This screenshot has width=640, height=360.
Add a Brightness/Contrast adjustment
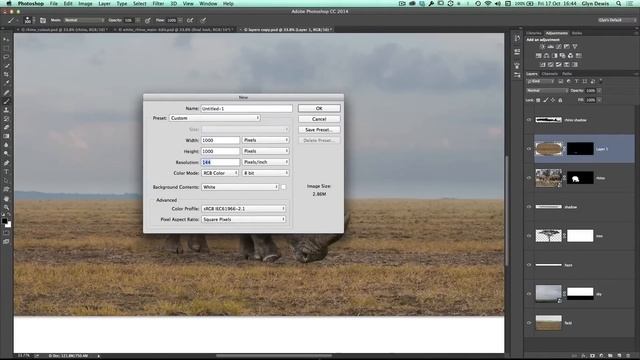point(542,47)
